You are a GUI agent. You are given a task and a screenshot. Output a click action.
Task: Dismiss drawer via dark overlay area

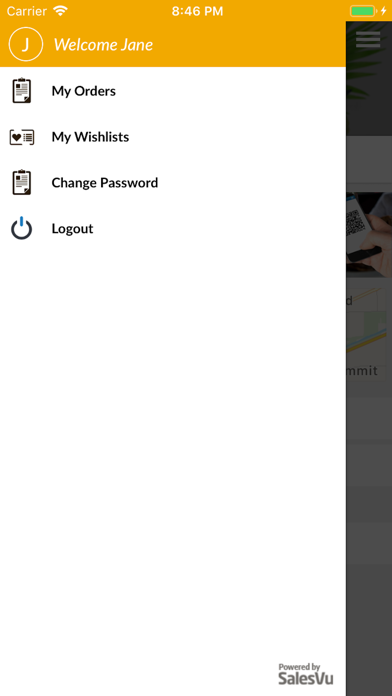(x=369, y=533)
